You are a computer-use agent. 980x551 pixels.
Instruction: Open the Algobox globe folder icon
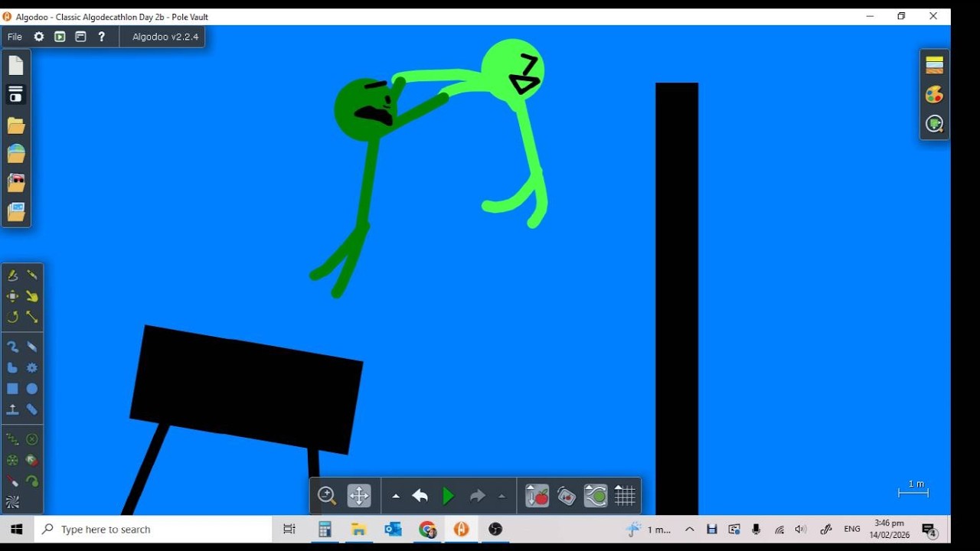16,154
